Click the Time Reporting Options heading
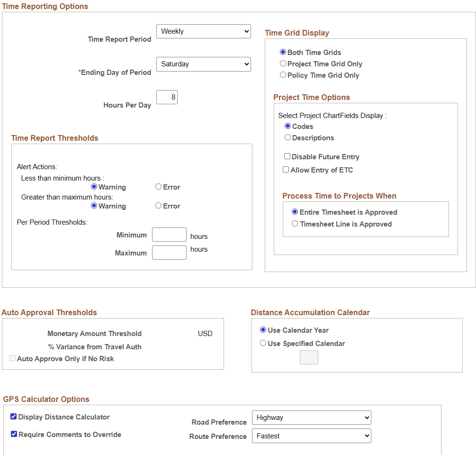This screenshot has height=455, width=476. pos(45,6)
